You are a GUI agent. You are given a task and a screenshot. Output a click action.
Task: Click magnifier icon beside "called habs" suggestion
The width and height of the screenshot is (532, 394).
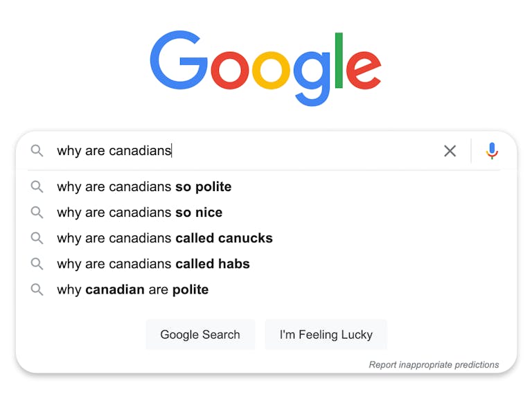[37, 264]
